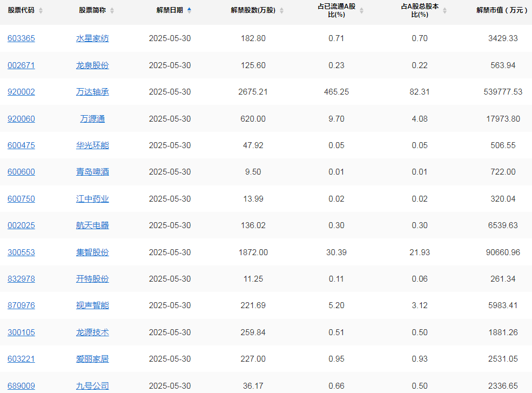
Task: Click the 航天电器 link
Action: point(92,225)
